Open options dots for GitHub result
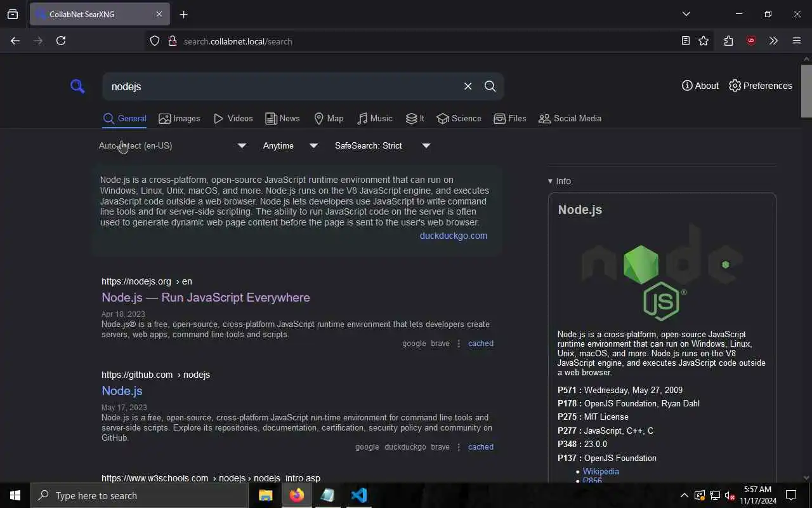 459,447
